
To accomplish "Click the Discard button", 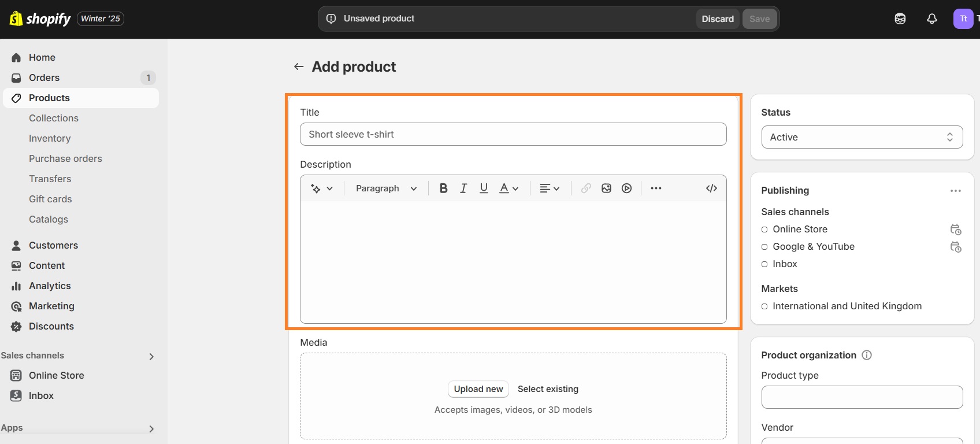I will (718, 19).
